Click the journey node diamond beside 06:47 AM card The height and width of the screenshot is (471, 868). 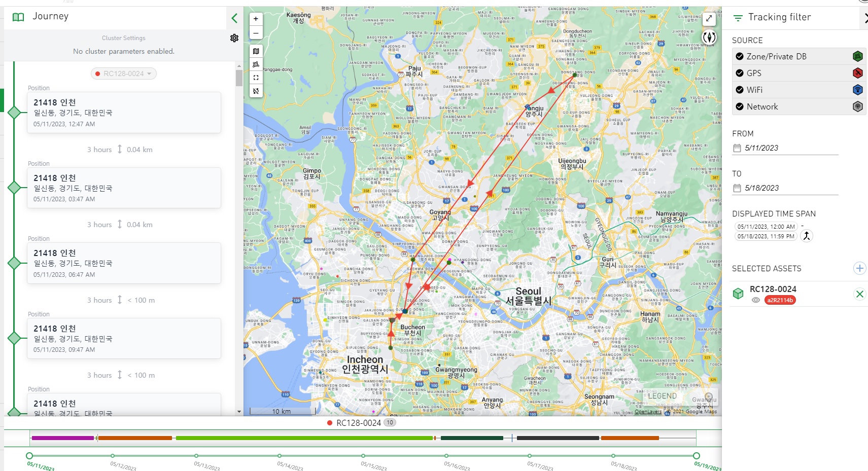pos(14,263)
